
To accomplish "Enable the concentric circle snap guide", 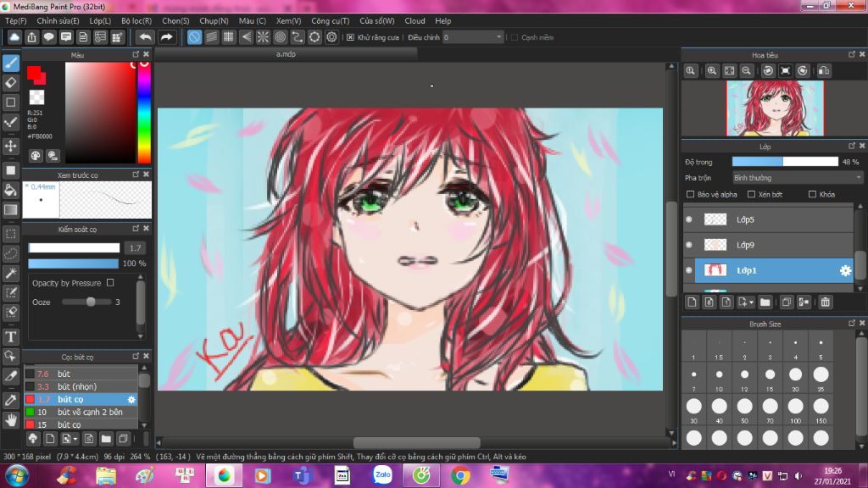I will click(280, 37).
